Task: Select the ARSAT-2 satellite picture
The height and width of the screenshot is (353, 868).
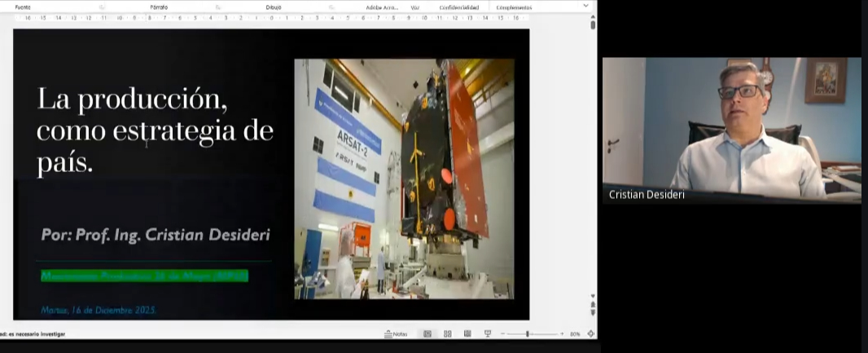Action: (x=404, y=179)
